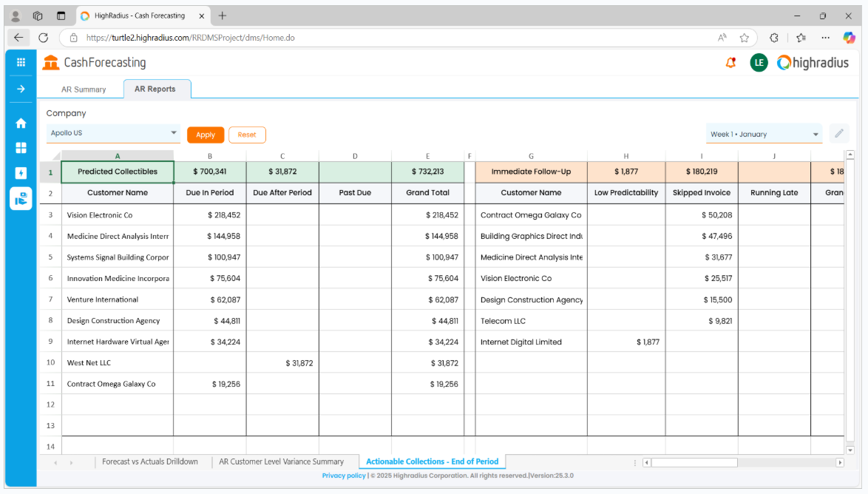868x494 pixels.
Task: Open the AR Customer Level Variance Summary sheet
Action: (281, 461)
